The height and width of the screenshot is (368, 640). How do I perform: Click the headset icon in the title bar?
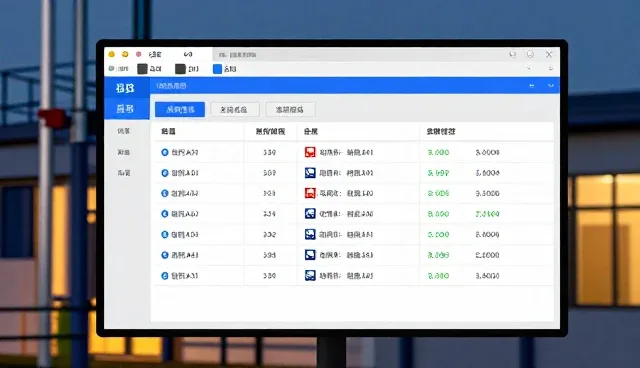click(513, 54)
